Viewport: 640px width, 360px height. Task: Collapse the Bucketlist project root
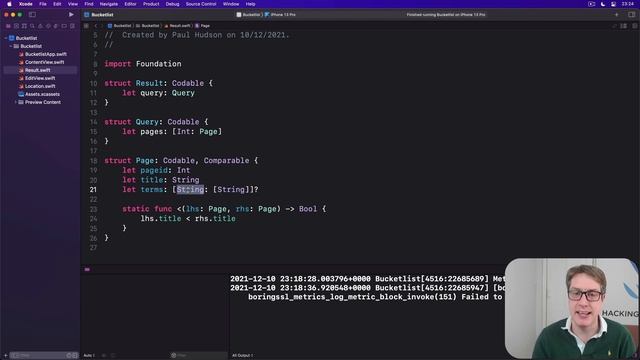pyautogui.click(x=6, y=38)
